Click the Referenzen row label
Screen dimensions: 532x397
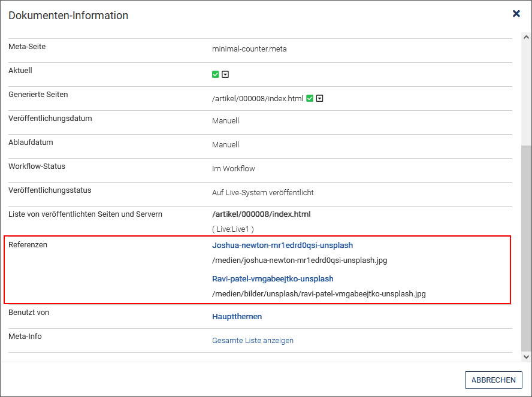28,244
